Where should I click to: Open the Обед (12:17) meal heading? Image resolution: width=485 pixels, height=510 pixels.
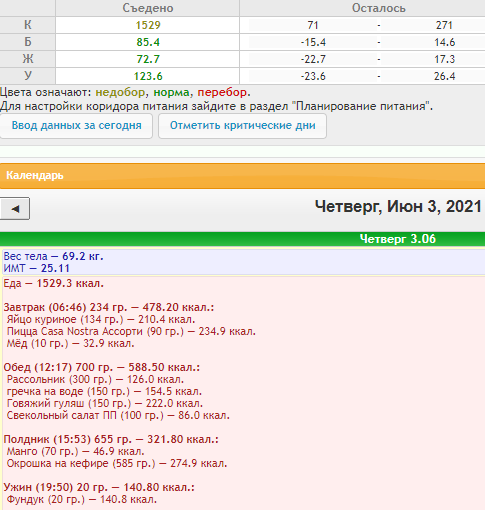pos(102,367)
